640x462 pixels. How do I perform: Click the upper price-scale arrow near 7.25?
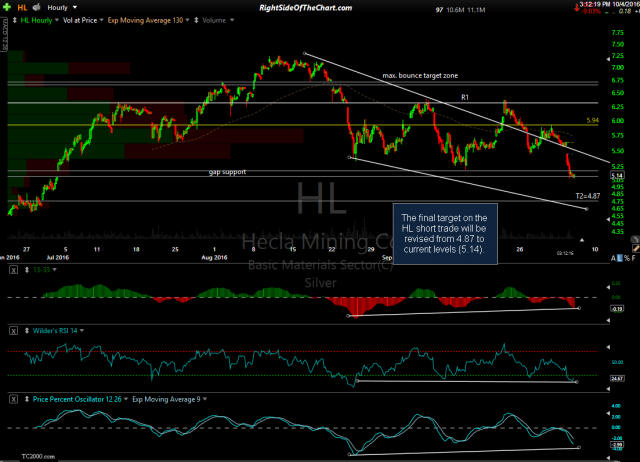click(609, 60)
